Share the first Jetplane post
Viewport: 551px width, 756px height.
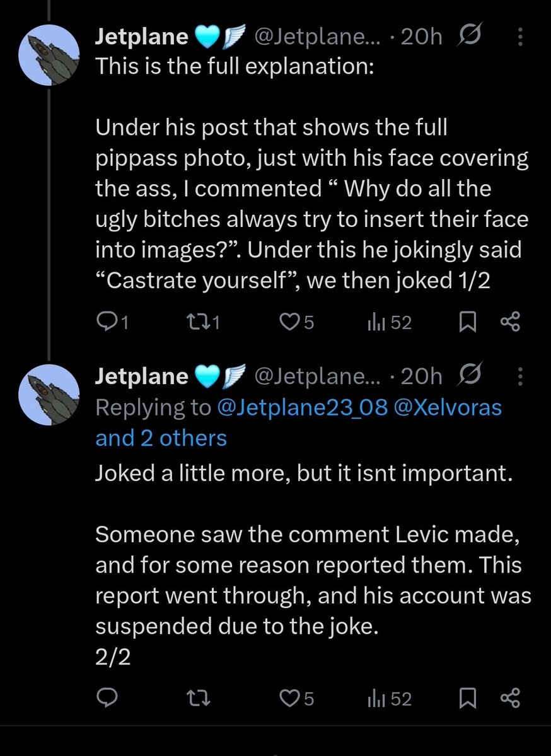[509, 323]
